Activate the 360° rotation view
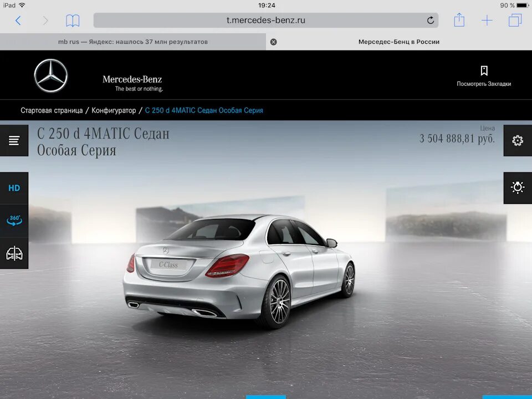The width and height of the screenshot is (532, 399). [x=14, y=221]
